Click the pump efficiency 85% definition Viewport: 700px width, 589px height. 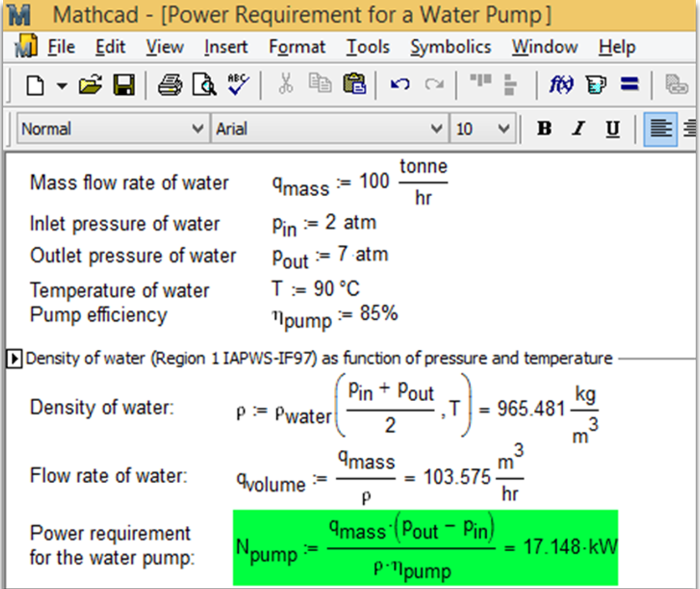coord(334,317)
